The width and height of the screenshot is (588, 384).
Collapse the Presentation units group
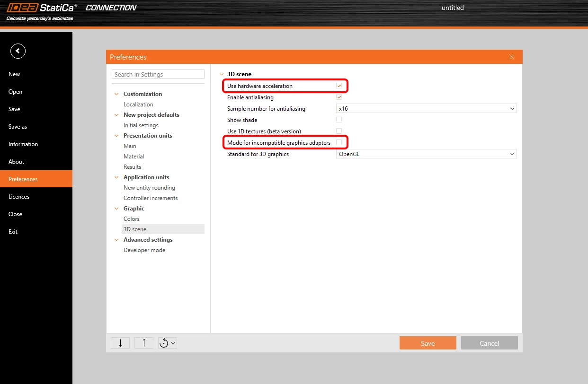(116, 136)
